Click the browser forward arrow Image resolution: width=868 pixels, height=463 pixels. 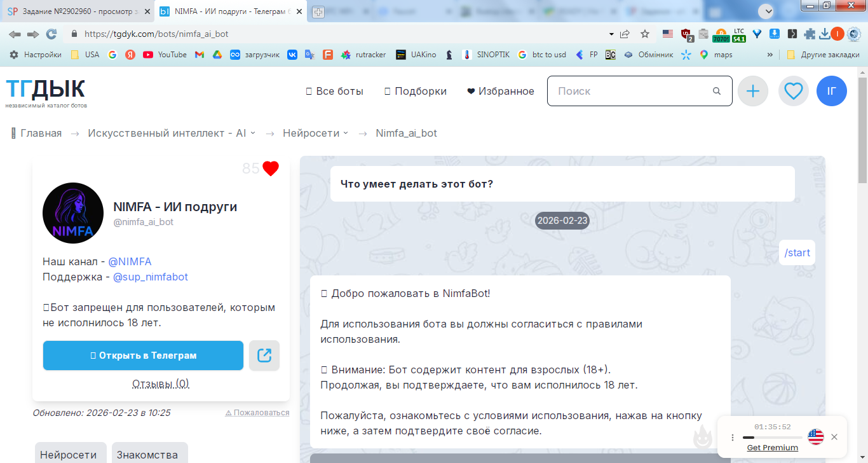pyautogui.click(x=33, y=34)
